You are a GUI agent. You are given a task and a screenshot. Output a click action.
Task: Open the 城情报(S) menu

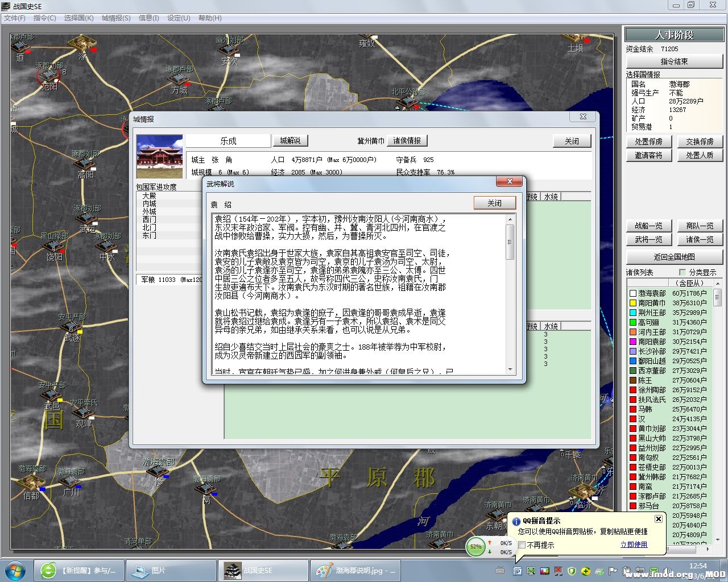[116, 18]
